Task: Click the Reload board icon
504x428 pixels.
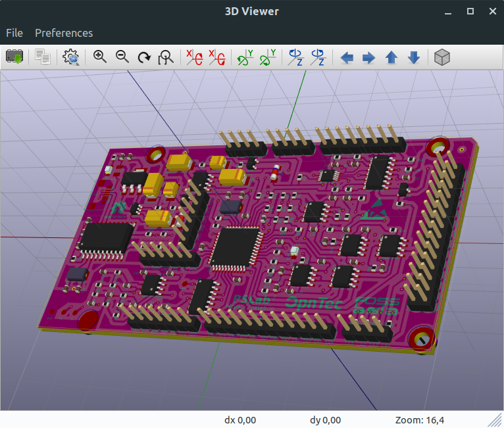Action: pos(14,58)
